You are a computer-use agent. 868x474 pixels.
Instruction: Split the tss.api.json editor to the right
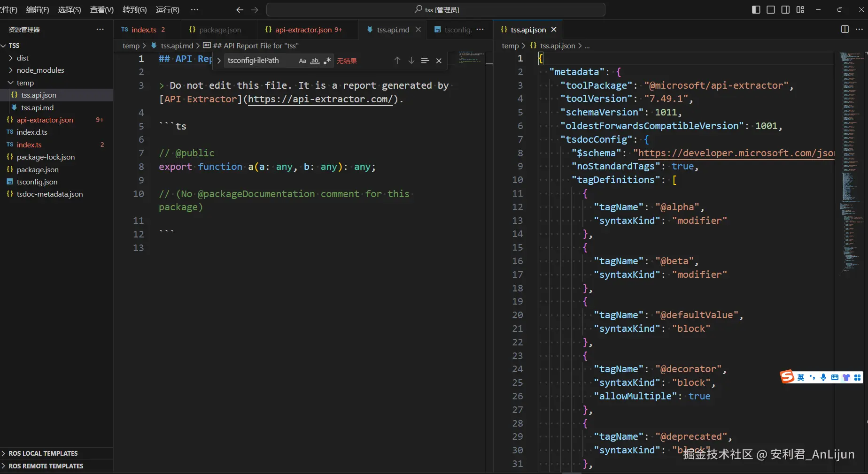click(845, 30)
